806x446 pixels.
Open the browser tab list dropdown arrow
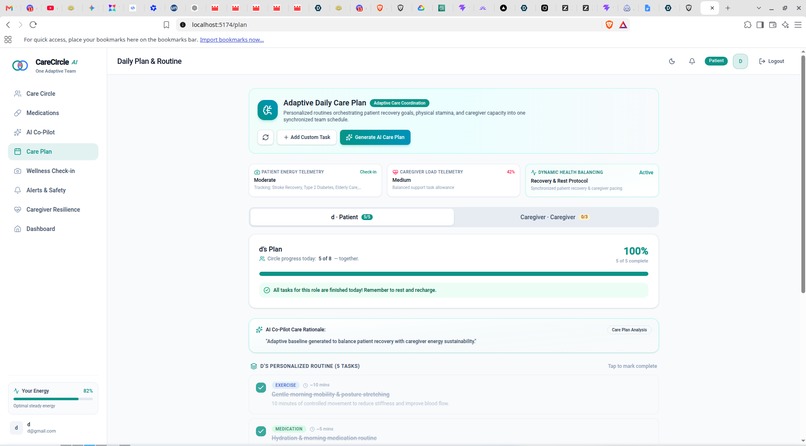(758, 8)
